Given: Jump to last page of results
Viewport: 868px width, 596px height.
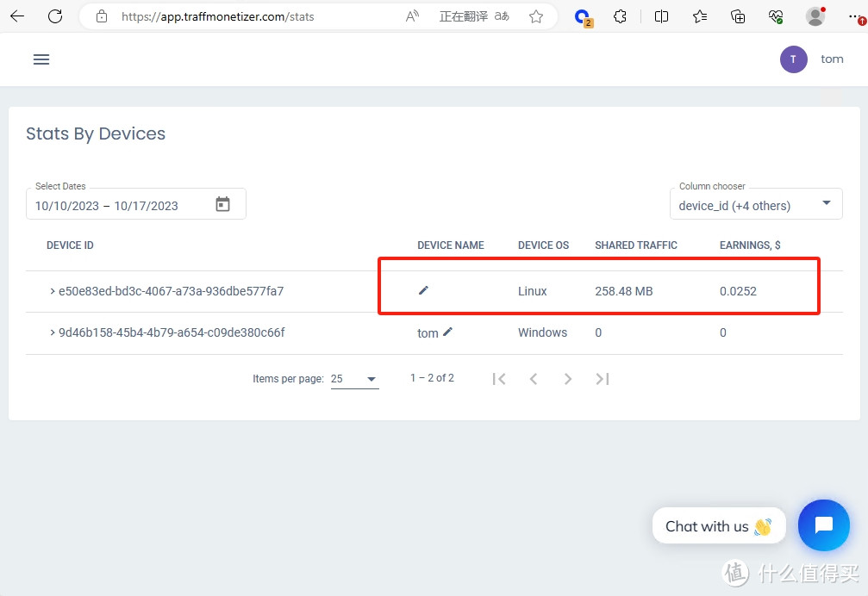Looking at the screenshot, I should pyautogui.click(x=603, y=379).
